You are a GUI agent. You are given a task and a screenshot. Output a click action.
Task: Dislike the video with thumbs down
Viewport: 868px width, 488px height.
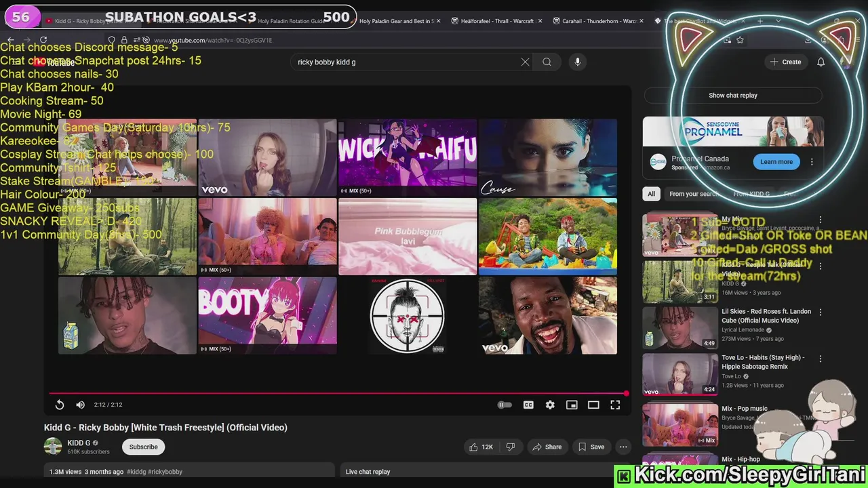point(511,447)
